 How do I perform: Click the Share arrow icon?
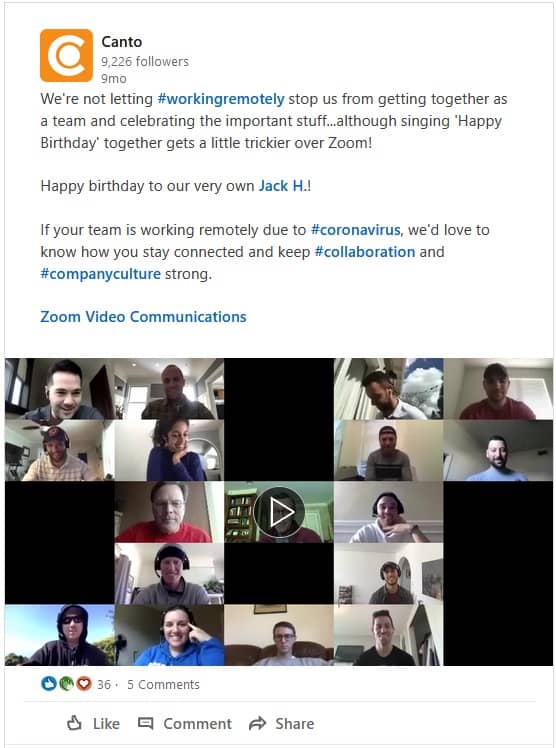pyautogui.click(x=257, y=723)
